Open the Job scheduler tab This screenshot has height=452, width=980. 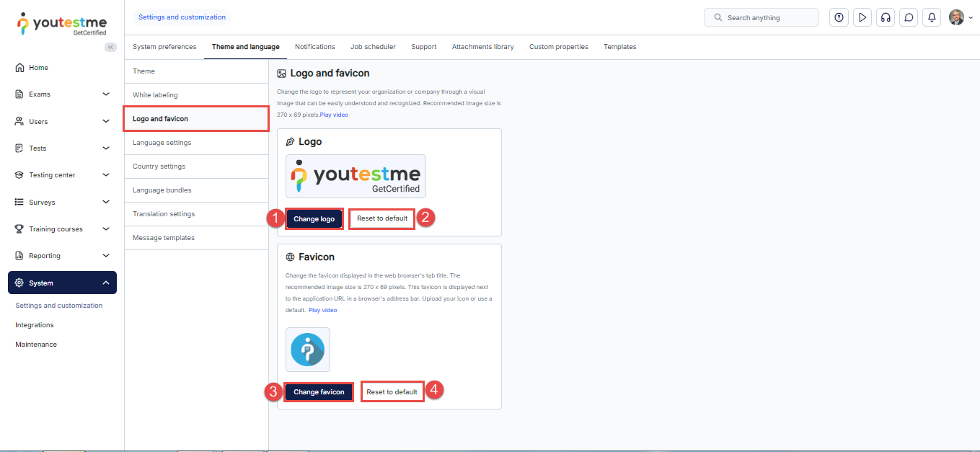click(373, 47)
